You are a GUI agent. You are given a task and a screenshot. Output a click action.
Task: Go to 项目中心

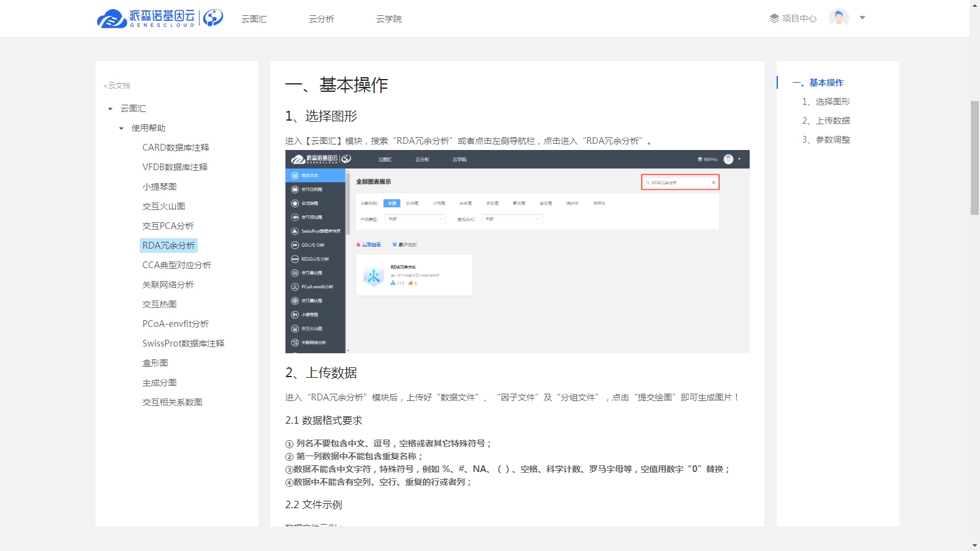(799, 18)
